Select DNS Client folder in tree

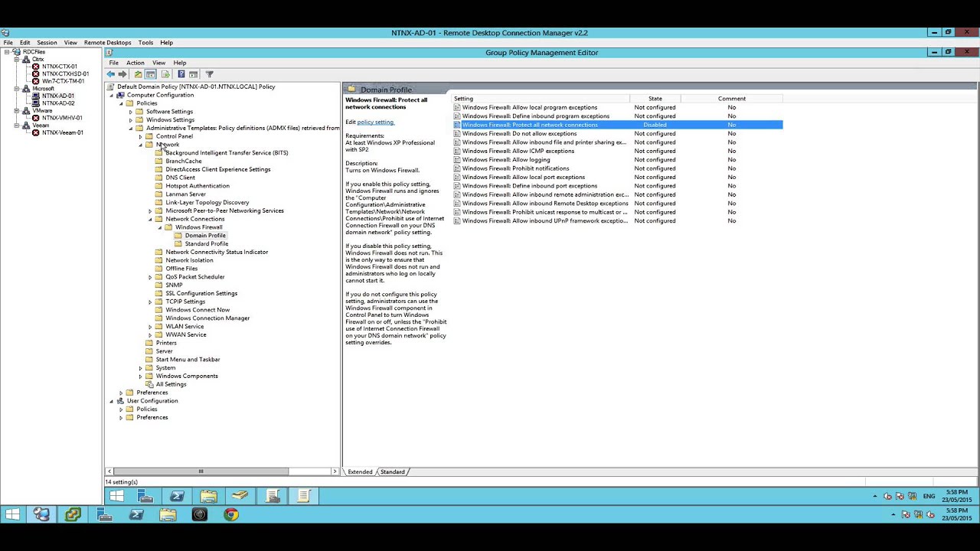click(180, 178)
